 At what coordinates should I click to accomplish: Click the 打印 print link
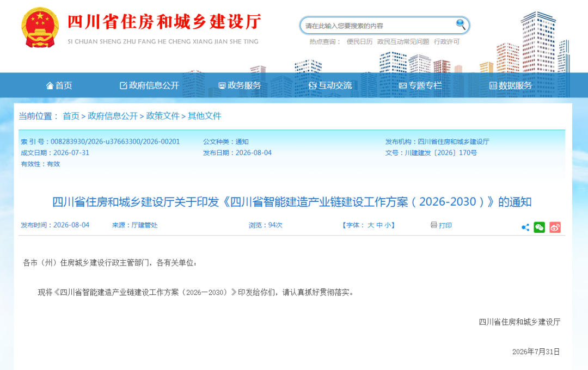click(x=445, y=225)
